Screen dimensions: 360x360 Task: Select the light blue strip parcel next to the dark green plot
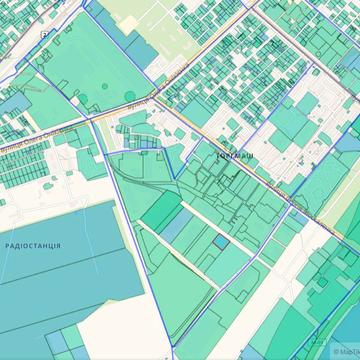tap(177, 225)
